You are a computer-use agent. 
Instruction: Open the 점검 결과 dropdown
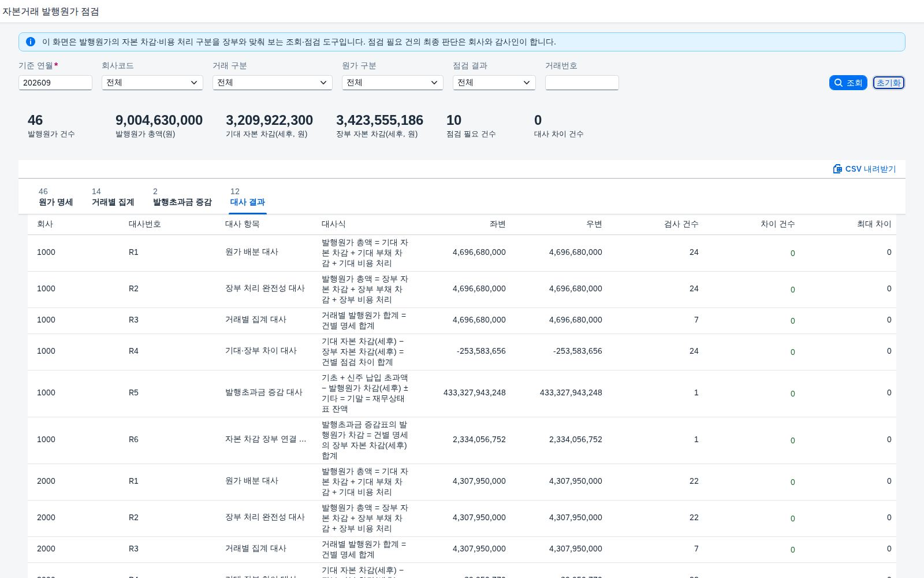point(494,83)
